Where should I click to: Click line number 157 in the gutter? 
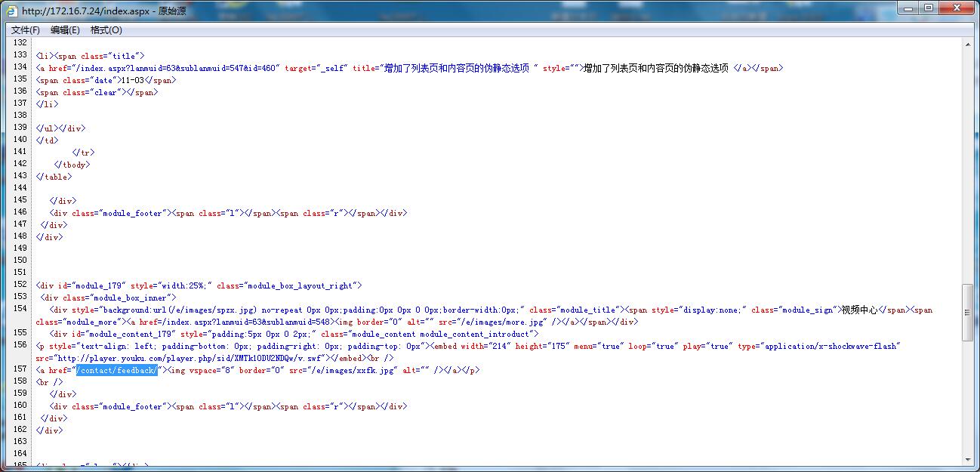(x=20, y=370)
